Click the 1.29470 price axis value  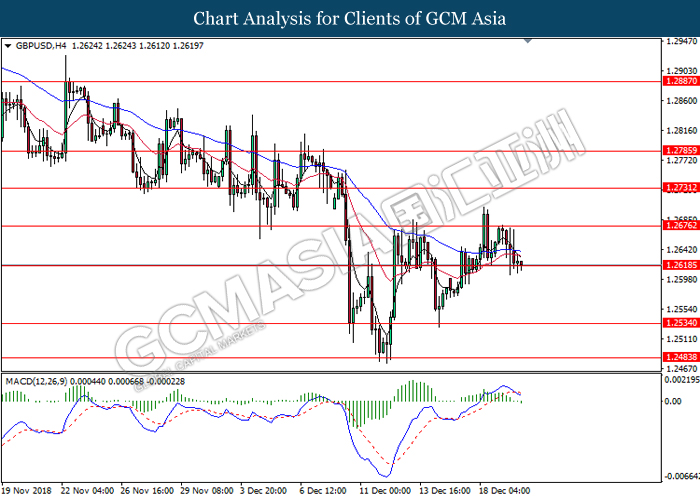pyautogui.click(x=681, y=42)
